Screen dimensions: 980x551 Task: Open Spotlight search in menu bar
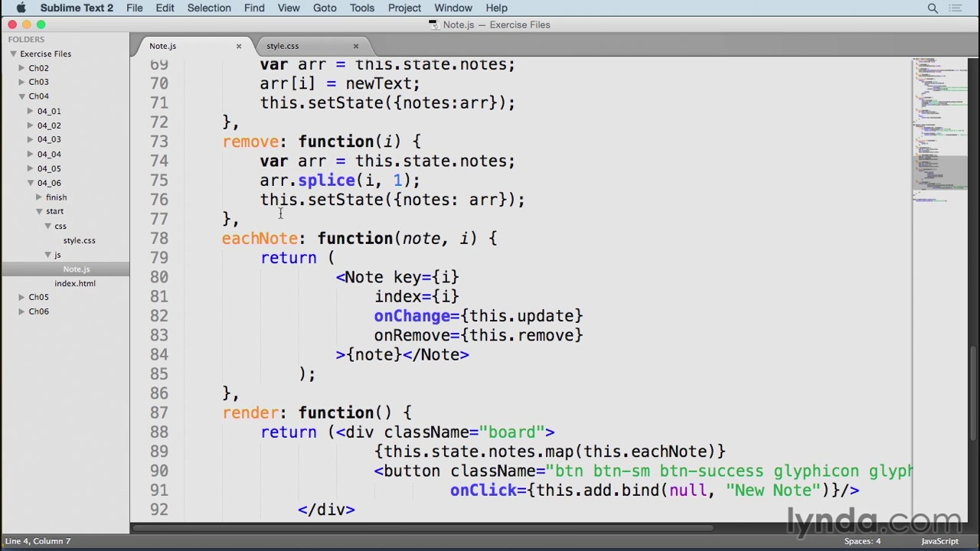[933, 8]
